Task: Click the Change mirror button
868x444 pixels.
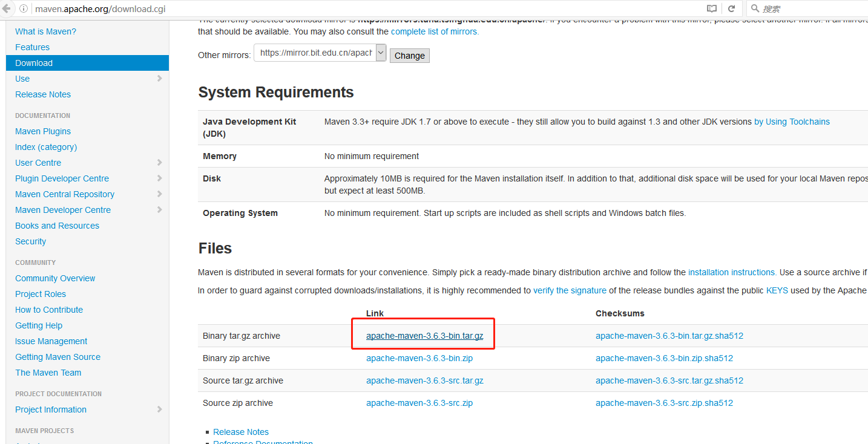Action: (x=409, y=56)
